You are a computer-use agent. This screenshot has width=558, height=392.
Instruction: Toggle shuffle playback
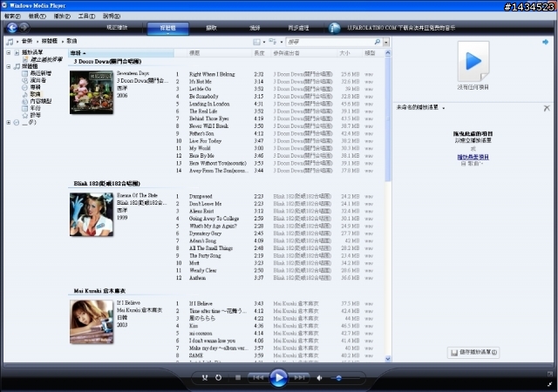[x=205, y=378]
